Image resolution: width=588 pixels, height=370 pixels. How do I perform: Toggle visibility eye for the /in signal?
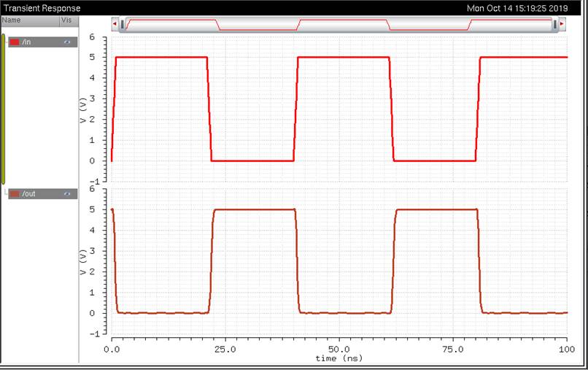tap(67, 42)
